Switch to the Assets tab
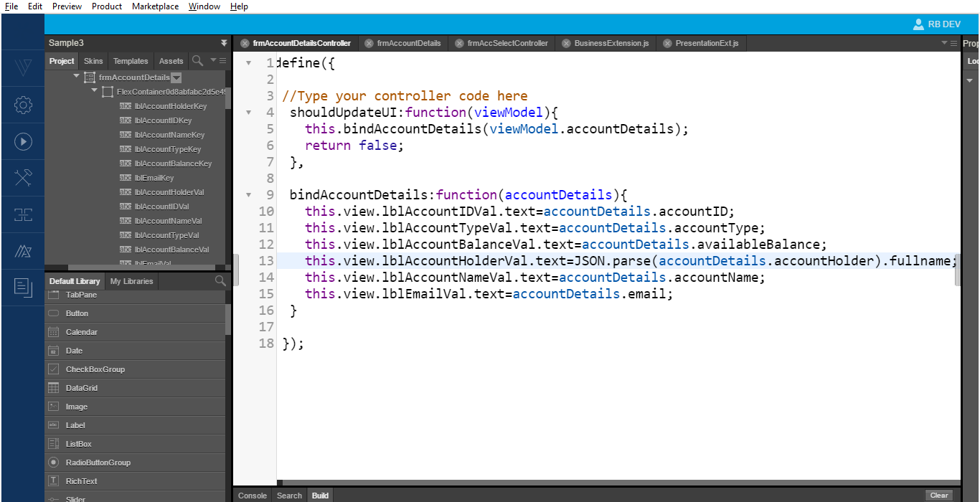Screen dimensions: 980x502 tap(171, 61)
